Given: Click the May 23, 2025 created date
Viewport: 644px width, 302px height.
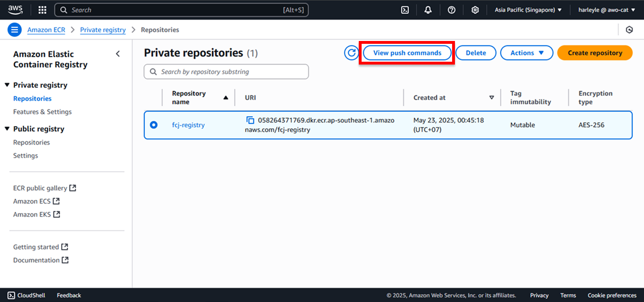Looking at the screenshot, I should (x=449, y=125).
